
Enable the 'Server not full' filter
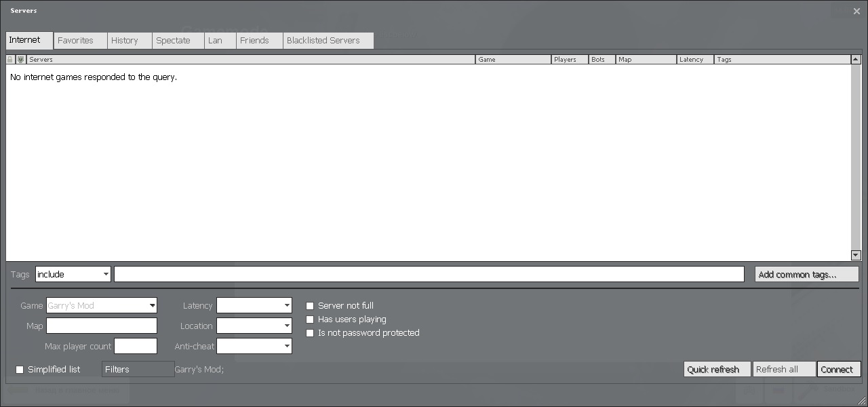click(x=310, y=306)
